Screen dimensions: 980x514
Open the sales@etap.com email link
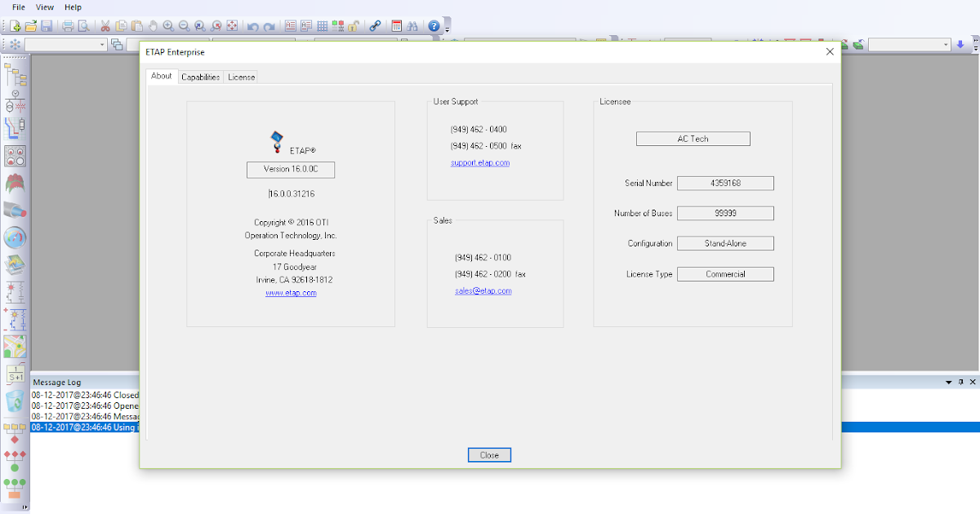point(483,291)
